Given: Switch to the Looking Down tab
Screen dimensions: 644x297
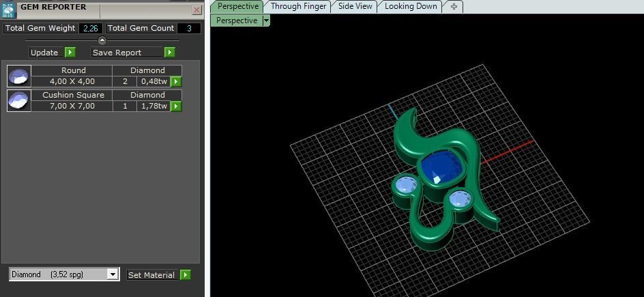Looking at the screenshot, I should 411,6.
